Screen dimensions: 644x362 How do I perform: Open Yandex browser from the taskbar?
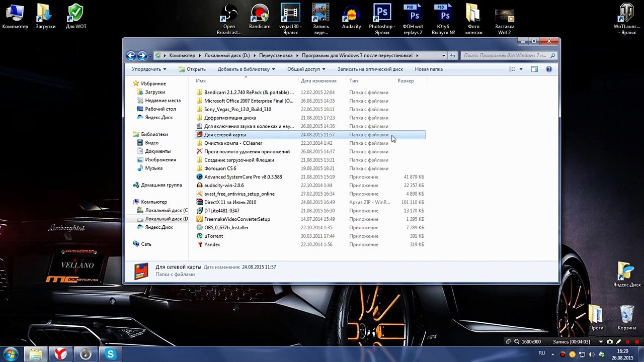click(x=60, y=354)
